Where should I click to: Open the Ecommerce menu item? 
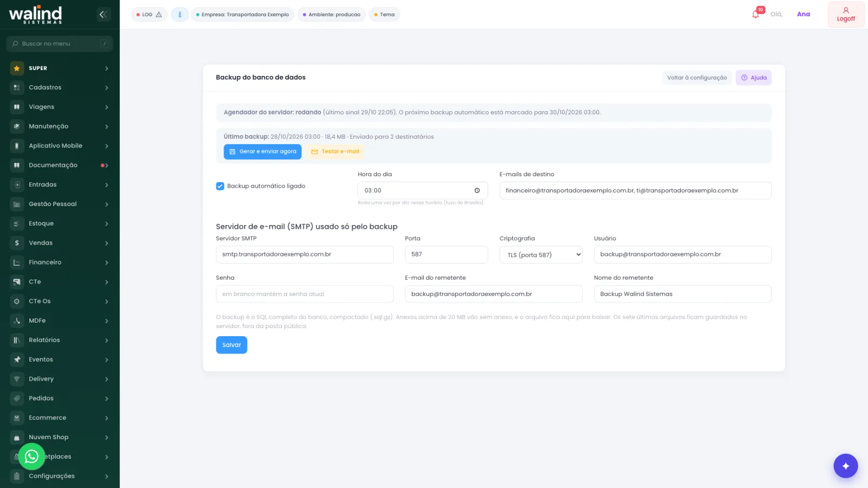(x=60, y=418)
